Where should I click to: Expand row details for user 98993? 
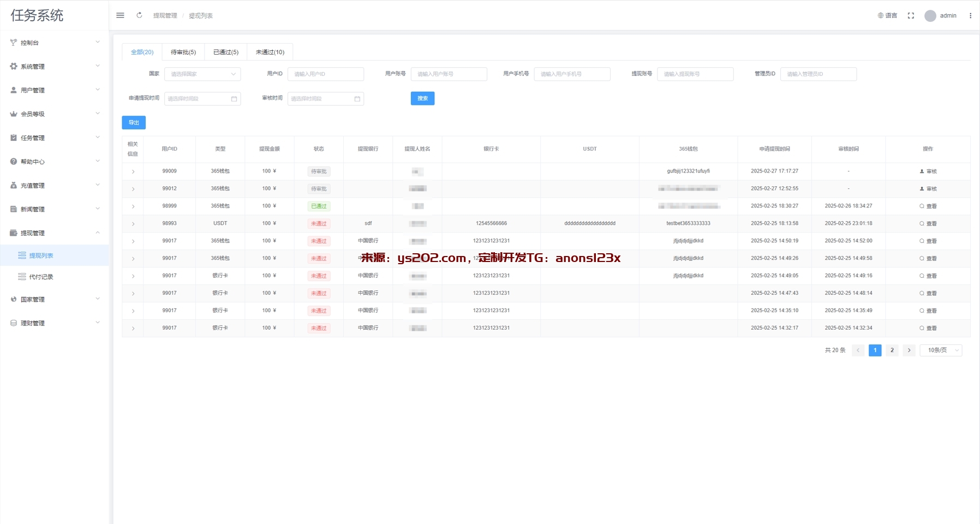click(x=133, y=224)
